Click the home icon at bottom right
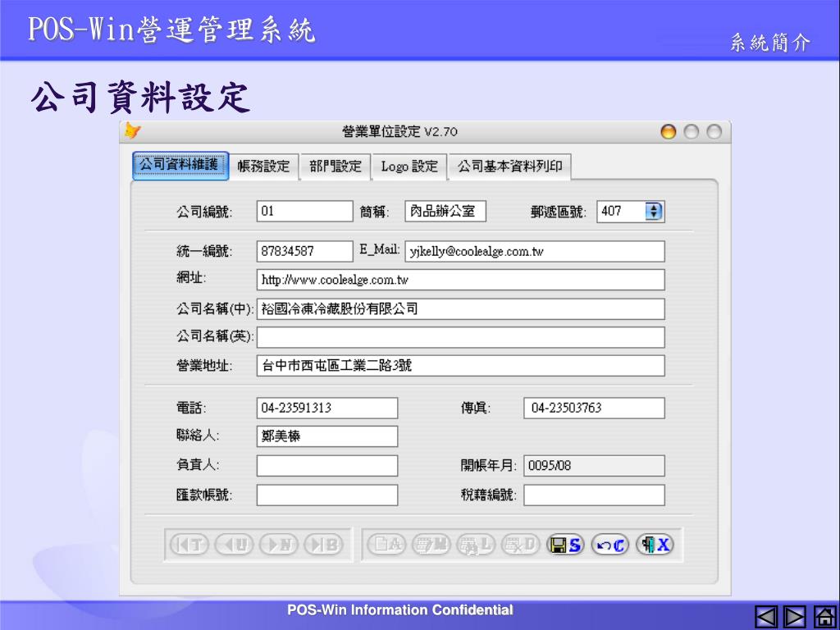840x630 pixels. click(824, 617)
